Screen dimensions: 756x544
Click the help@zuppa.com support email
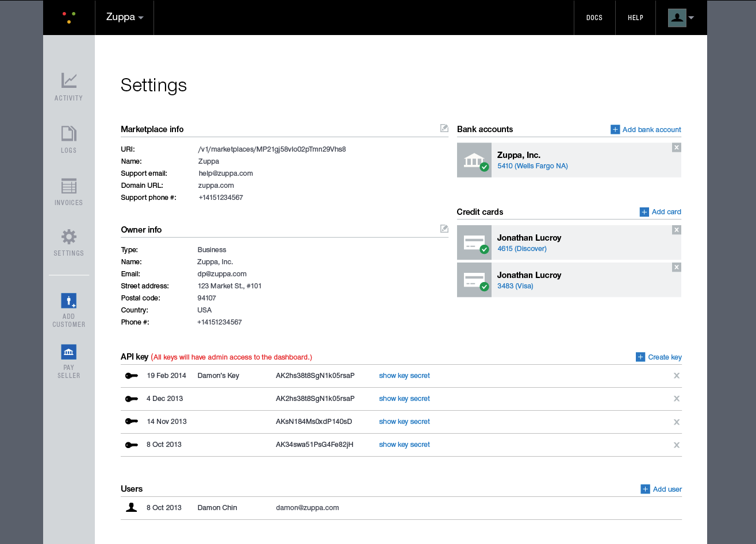[x=225, y=173]
